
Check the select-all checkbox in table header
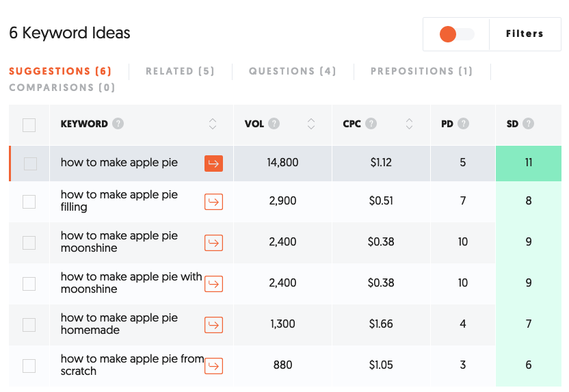(x=29, y=125)
